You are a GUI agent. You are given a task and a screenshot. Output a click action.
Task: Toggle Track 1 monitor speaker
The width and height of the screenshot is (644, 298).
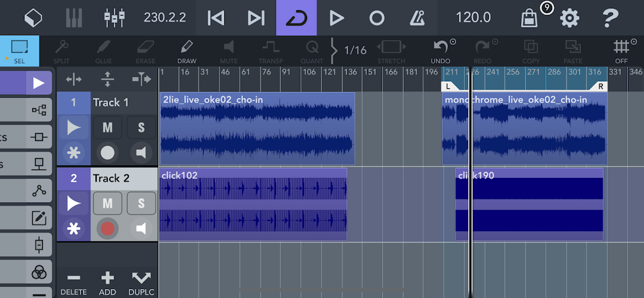[x=141, y=153]
